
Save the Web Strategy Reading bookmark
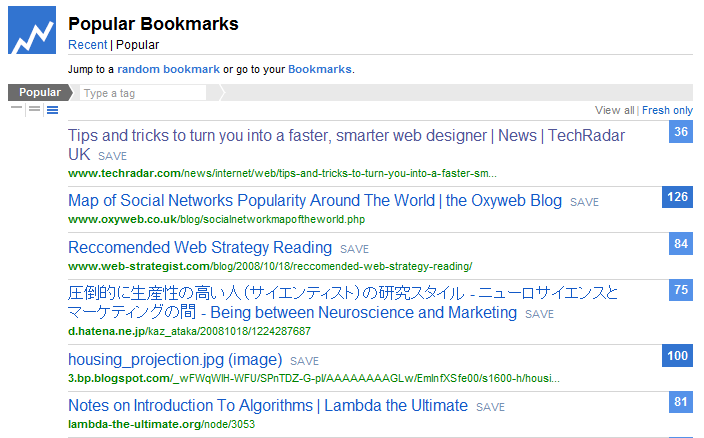pos(354,249)
